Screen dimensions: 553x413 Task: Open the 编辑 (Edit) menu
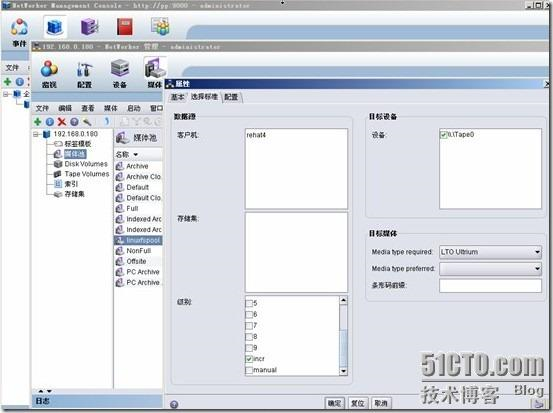pos(65,108)
